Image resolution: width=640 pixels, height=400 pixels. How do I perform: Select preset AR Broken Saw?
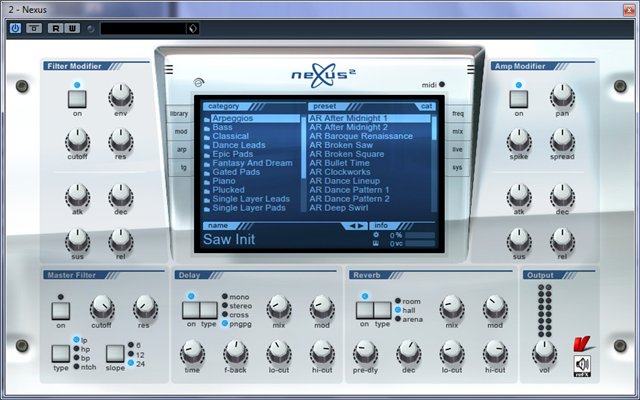369,145
